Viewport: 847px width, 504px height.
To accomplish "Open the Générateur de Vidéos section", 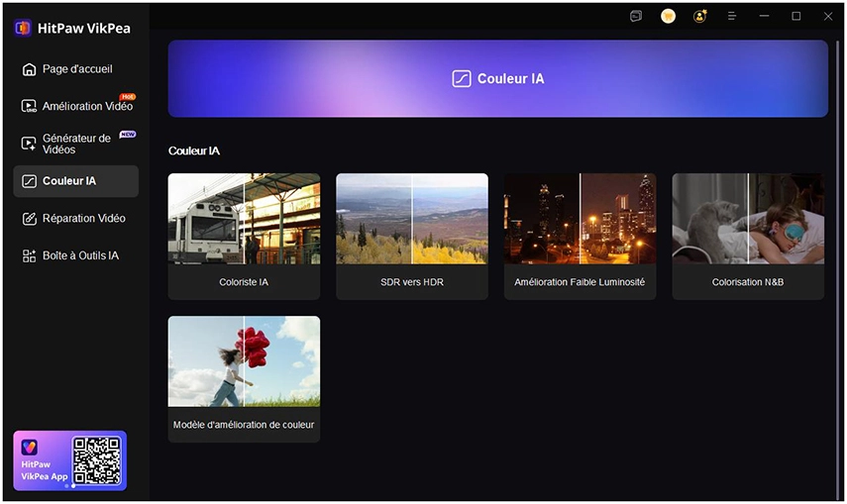I will click(x=77, y=144).
